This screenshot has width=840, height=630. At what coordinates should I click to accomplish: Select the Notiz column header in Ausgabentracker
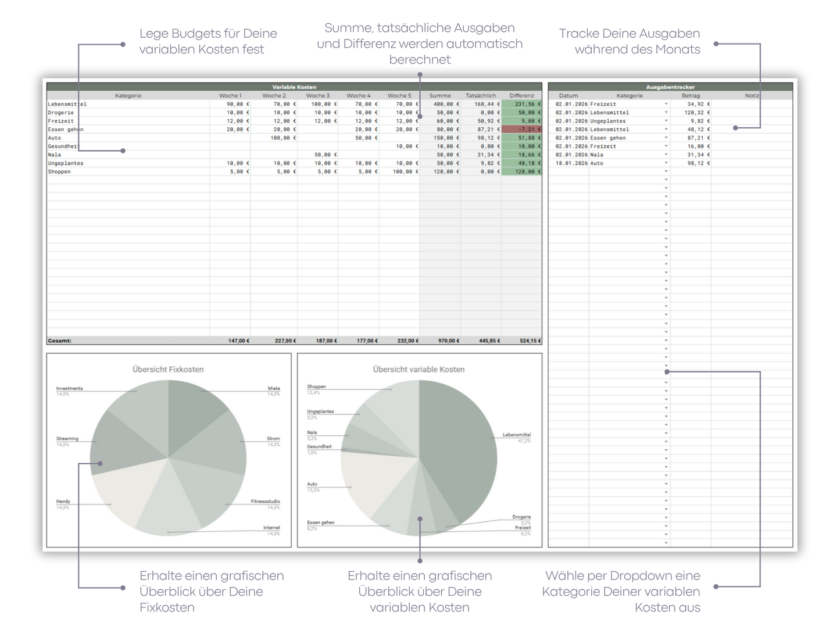coord(752,95)
